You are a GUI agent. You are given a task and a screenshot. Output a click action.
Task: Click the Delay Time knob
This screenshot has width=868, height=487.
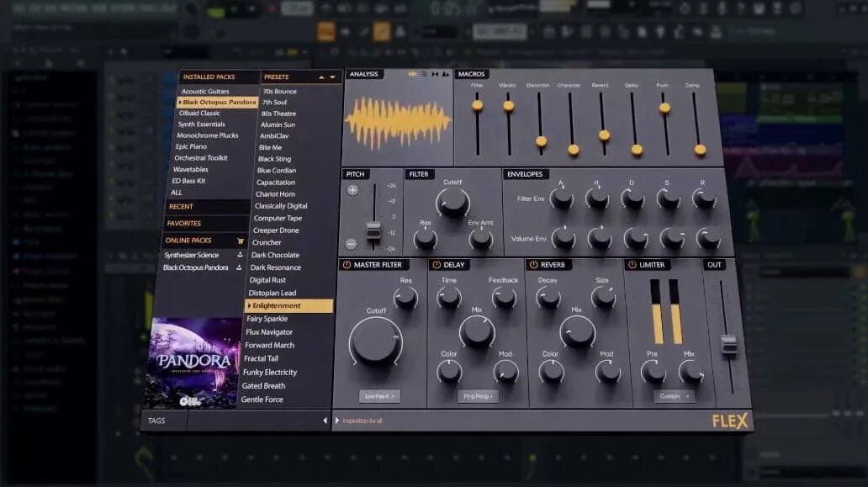click(449, 298)
